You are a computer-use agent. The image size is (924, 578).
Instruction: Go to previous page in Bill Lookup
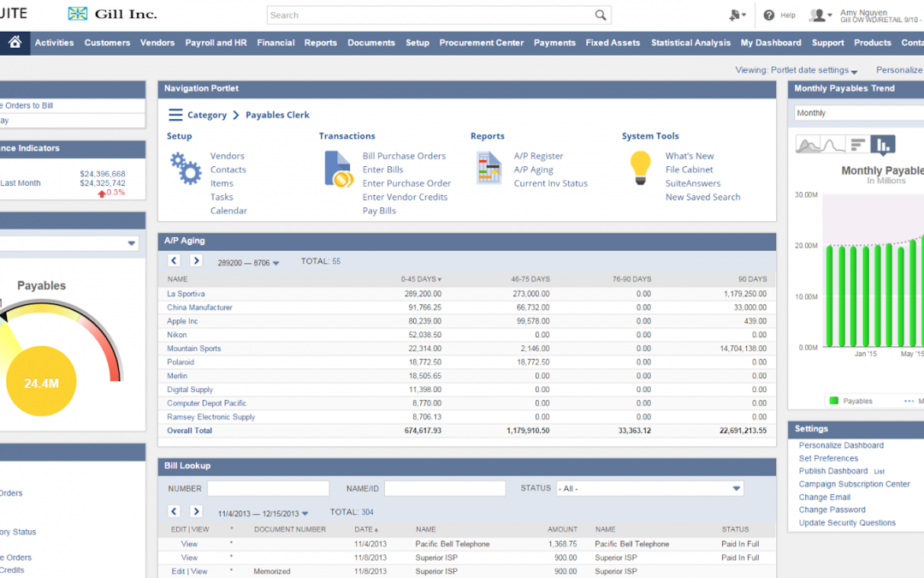[174, 511]
